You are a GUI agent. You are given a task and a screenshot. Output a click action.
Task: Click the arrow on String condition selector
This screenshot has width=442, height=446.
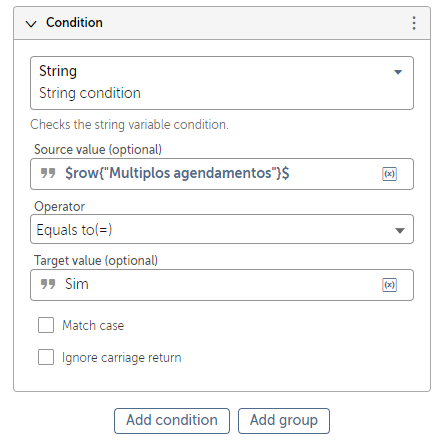coord(398,72)
